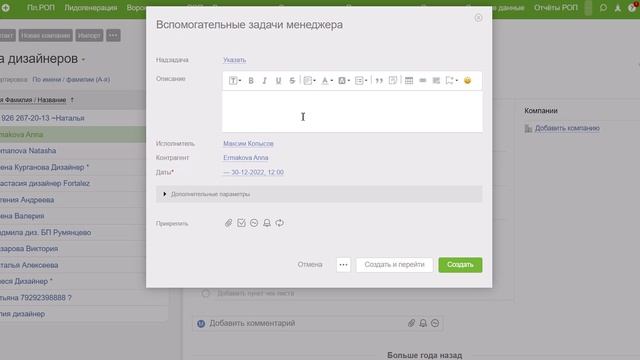Select contact Курганова Дизайнер row
This screenshot has width=640, height=360.
point(73,167)
